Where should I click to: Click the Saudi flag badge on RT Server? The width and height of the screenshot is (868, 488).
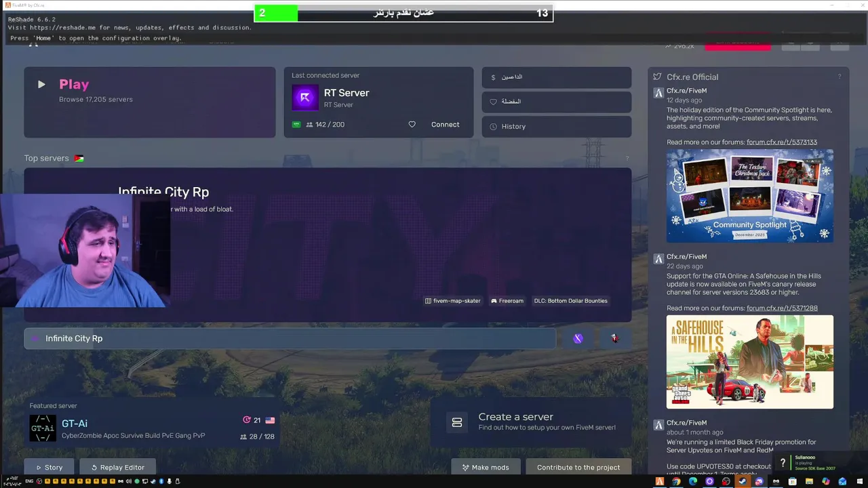click(x=296, y=125)
